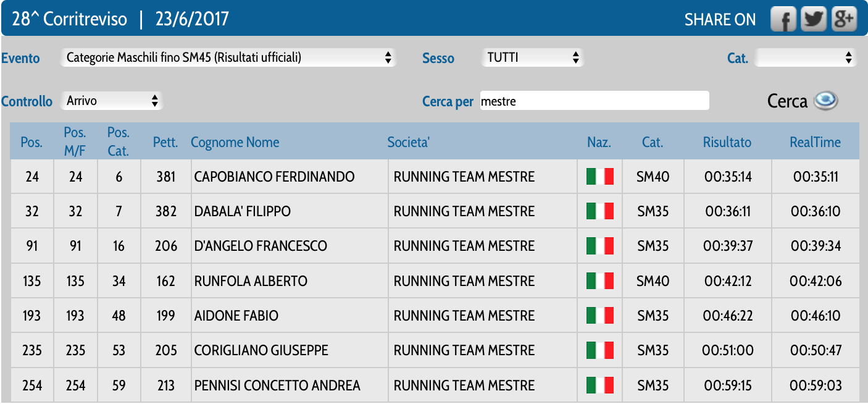
Task: Share results on Twitter
Action: pyautogui.click(x=814, y=20)
